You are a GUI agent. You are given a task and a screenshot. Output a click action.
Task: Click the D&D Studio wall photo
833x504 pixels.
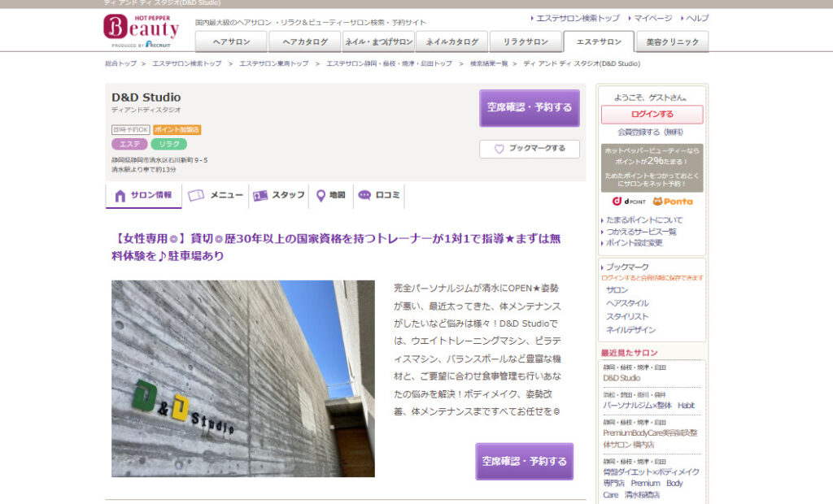click(242, 379)
